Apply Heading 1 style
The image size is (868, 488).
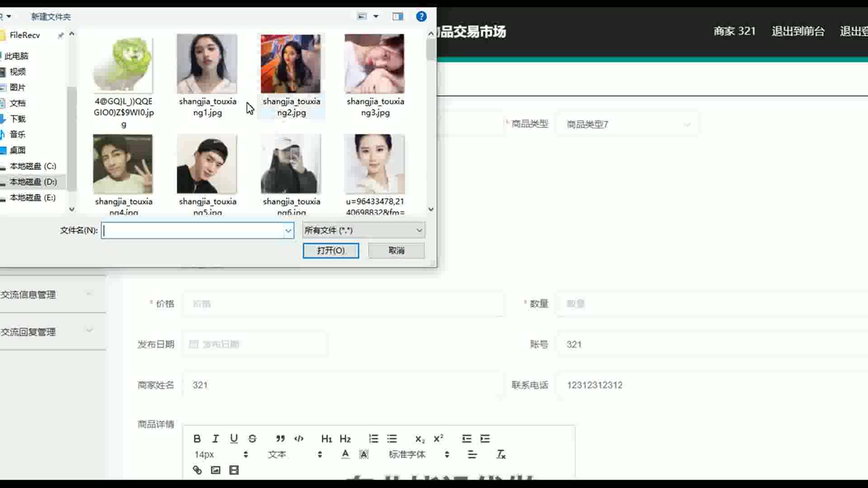[326, 438]
